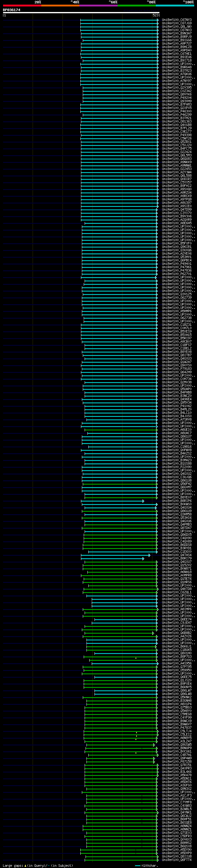Click the BP036174 query name label
This screenshot has width=197, height=868.
point(11,10)
